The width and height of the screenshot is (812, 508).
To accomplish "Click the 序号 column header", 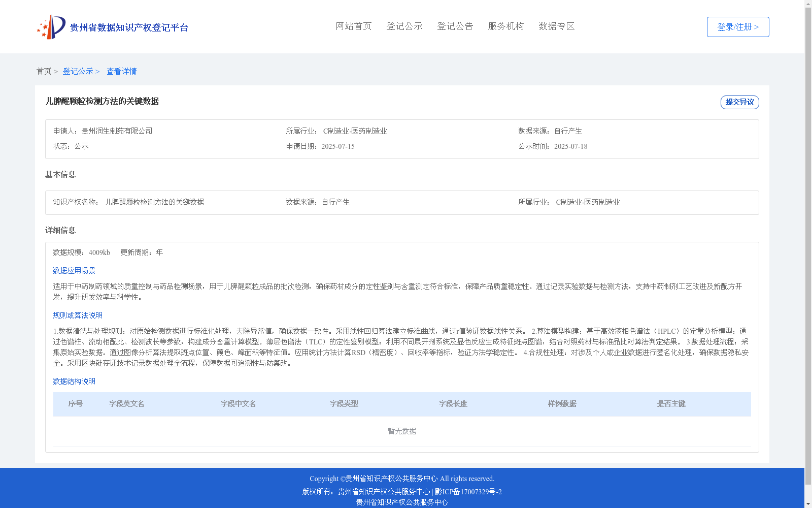I will pos(76,404).
